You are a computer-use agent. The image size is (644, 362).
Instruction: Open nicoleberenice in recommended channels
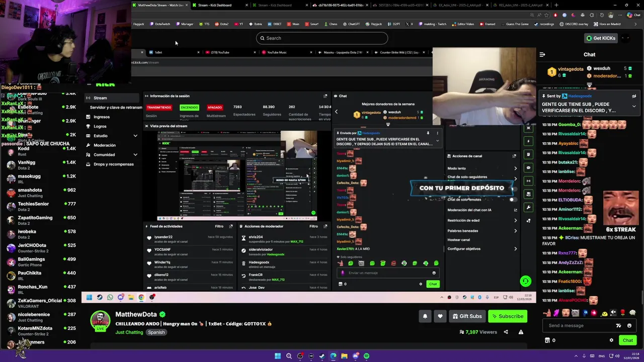(42, 317)
